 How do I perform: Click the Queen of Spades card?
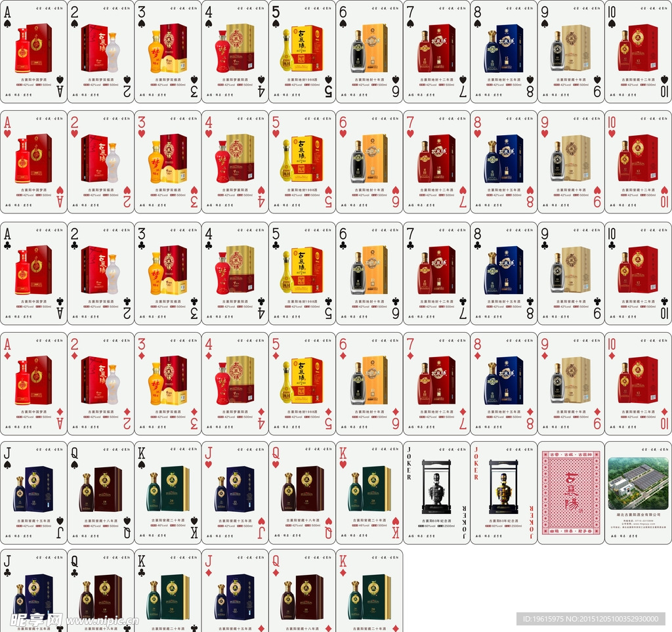(100, 493)
